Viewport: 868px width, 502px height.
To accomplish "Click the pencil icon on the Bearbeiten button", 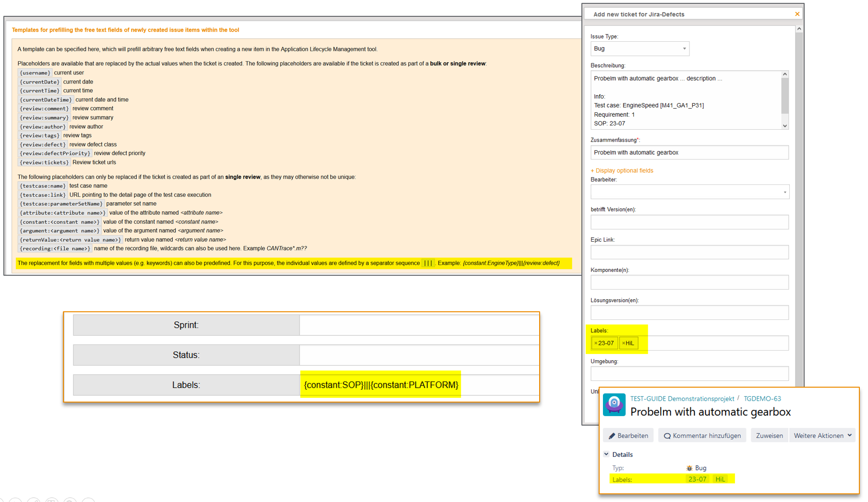I will (x=613, y=436).
